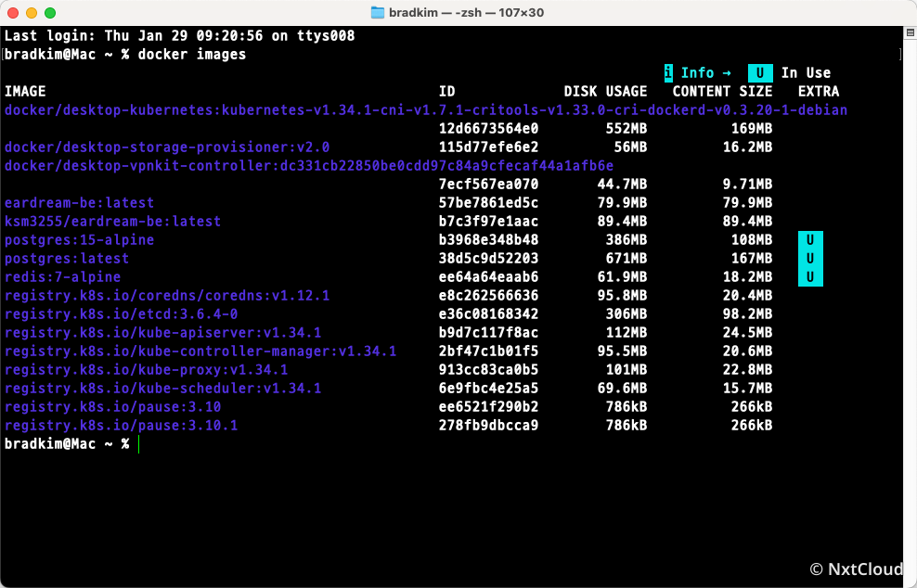This screenshot has width=917, height=588.
Task: Click the cyan 'i' Info badge
Action: [x=668, y=73]
